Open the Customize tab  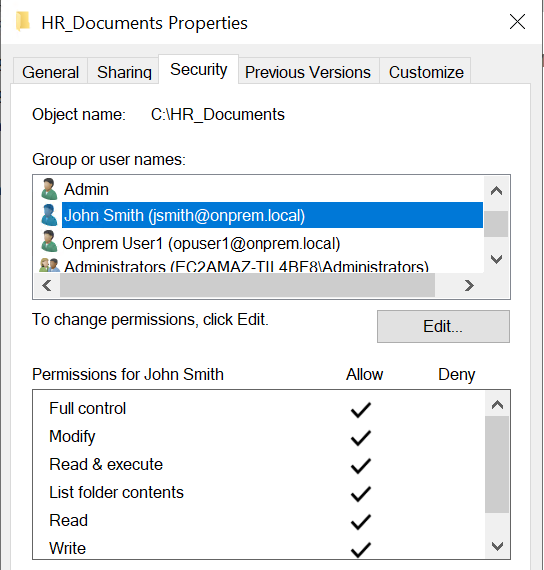(x=426, y=71)
